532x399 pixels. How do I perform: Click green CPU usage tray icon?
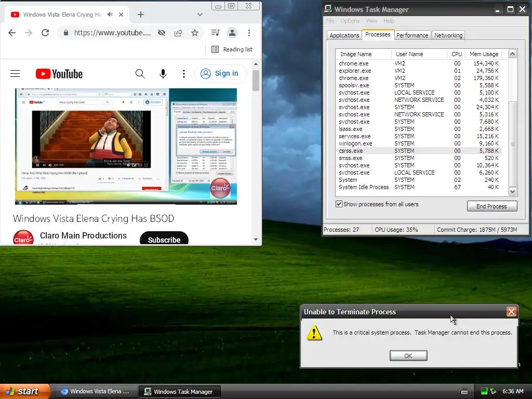[484, 391]
